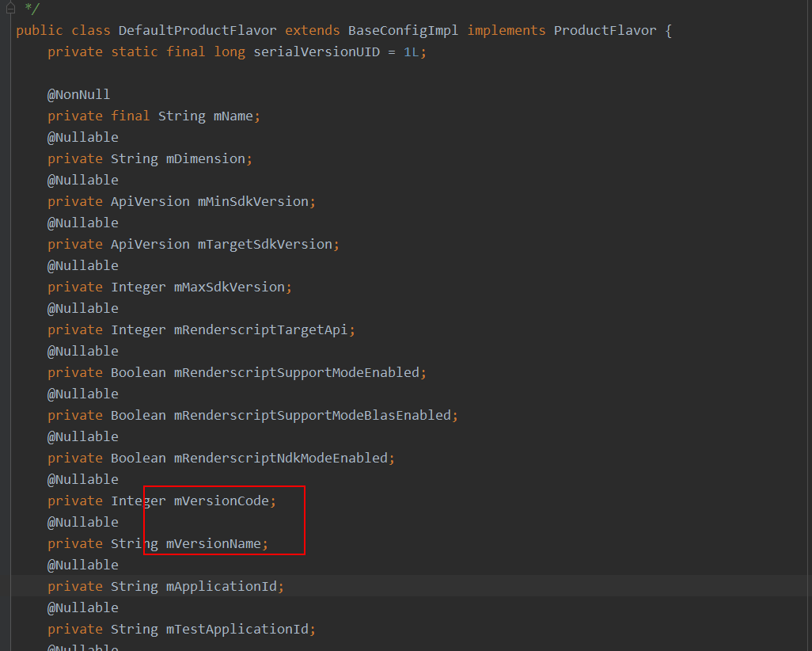Click the first @Nullable annotation
Image resolution: width=812 pixels, height=651 pixels.
82,137
